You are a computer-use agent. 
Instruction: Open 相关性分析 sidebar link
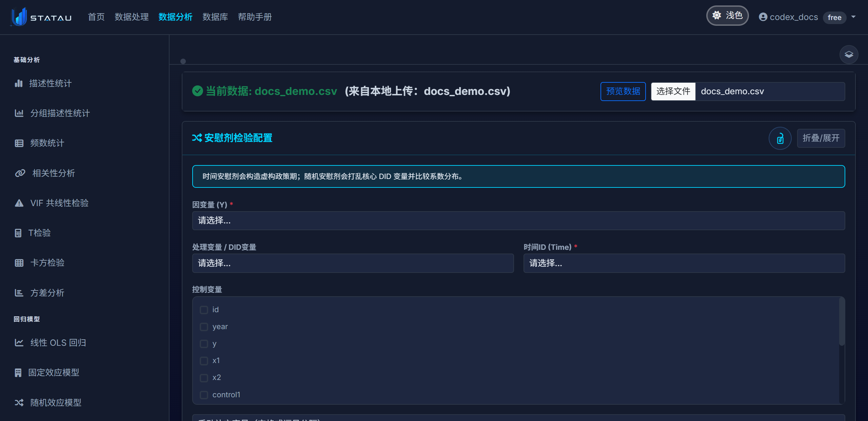(x=54, y=173)
